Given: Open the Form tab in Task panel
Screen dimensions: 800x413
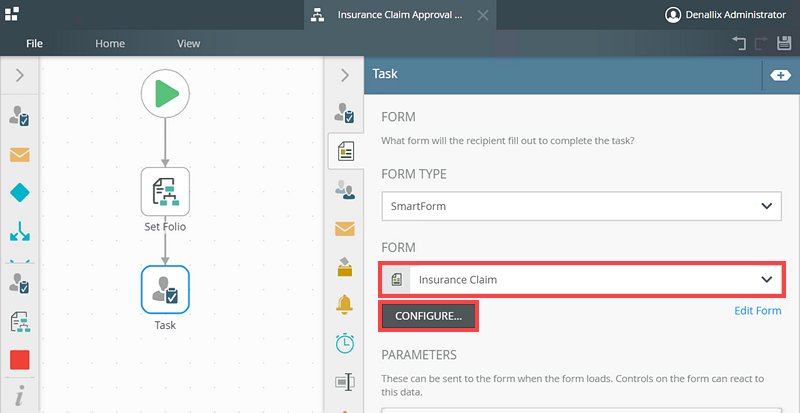Looking at the screenshot, I should click(x=346, y=152).
